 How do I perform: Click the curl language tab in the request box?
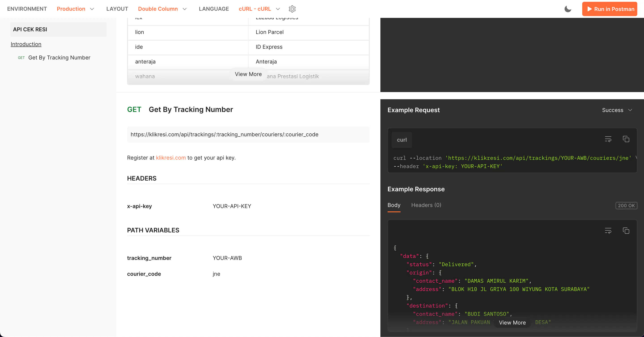pos(401,140)
